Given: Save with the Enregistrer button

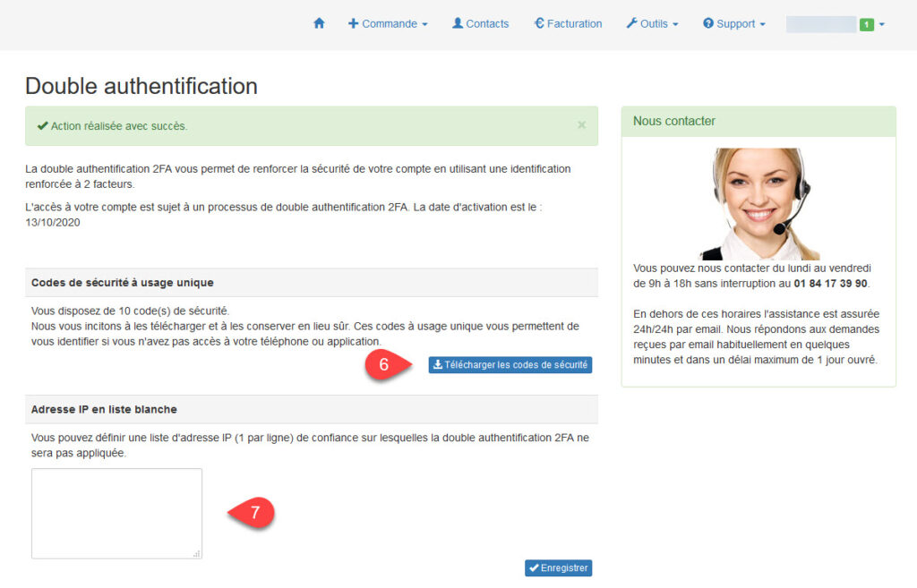Looking at the screenshot, I should click(558, 567).
